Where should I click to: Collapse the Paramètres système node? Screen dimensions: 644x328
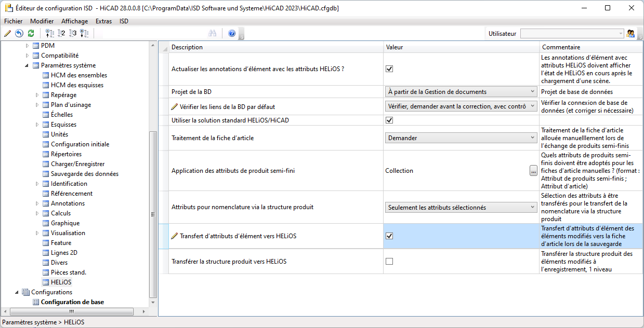[x=28, y=65]
